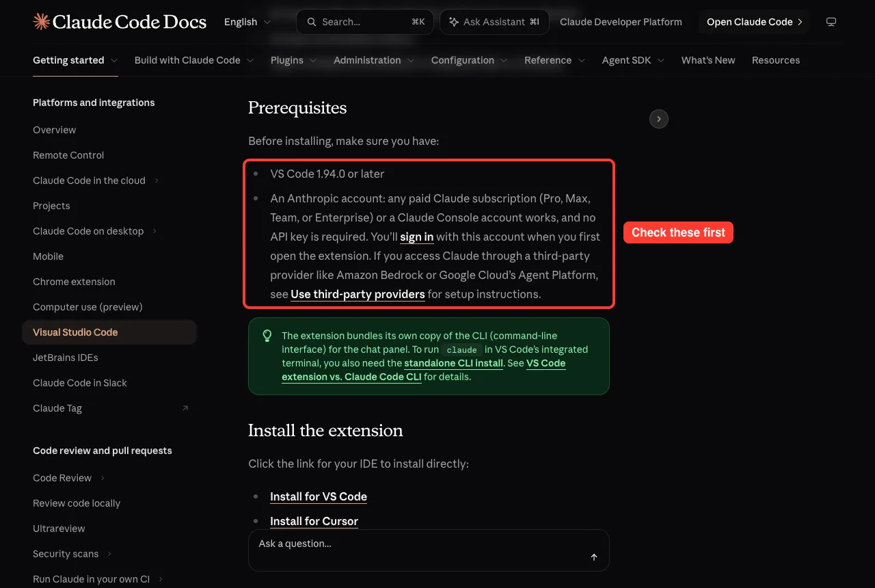This screenshot has height=588, width=875.
Task: Open the English language dropdown
Action: [x=248, y=22]
